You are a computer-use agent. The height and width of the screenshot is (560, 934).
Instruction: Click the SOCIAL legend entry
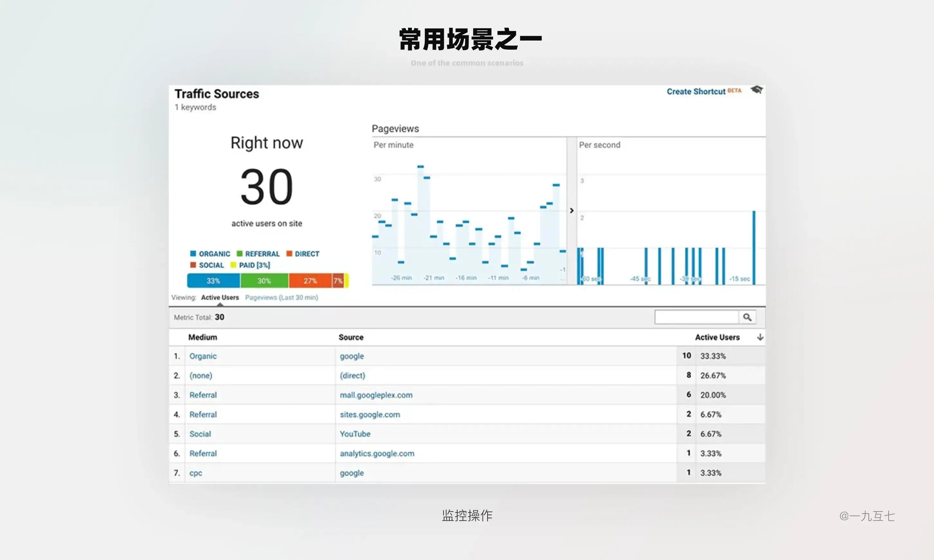tap(207, 265)
